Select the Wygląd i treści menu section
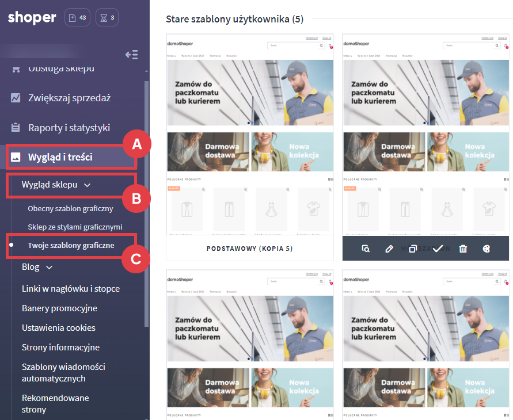Image resolution: width=513 pixels, height=420 pixels. (x=71, y=157)
